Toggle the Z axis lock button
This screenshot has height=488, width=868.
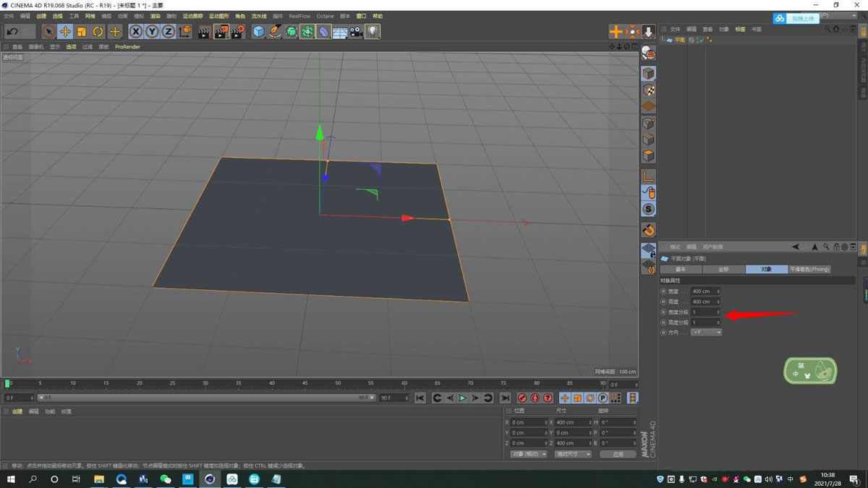(x=169, y=31)
